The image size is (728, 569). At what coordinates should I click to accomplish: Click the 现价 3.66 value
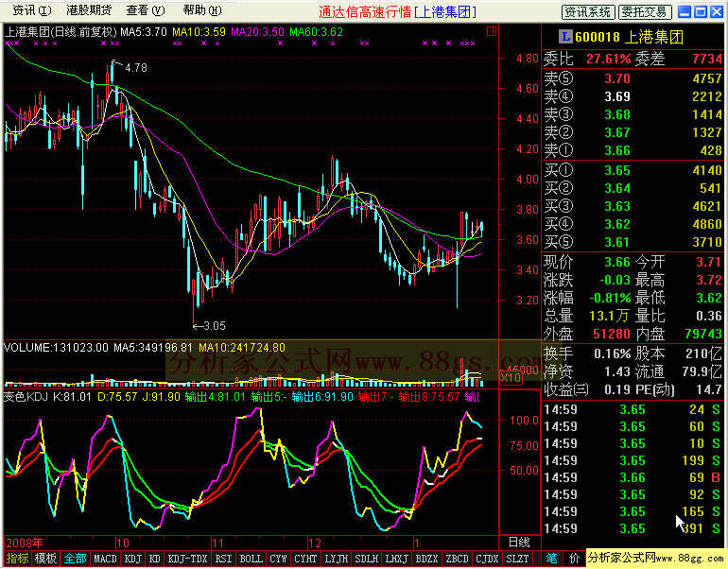point(617,262)
